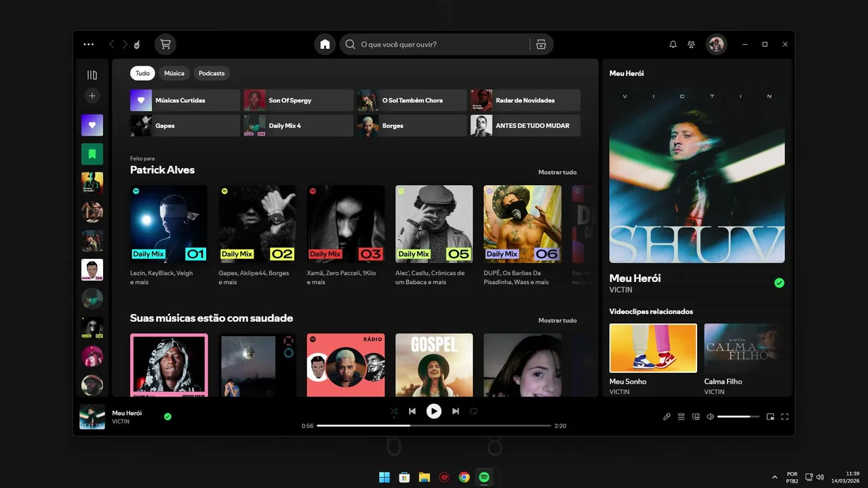This screenshot has width=868, height=488.
Task: Open the GOSPEL playlist cover
Action: coord(434,365)
